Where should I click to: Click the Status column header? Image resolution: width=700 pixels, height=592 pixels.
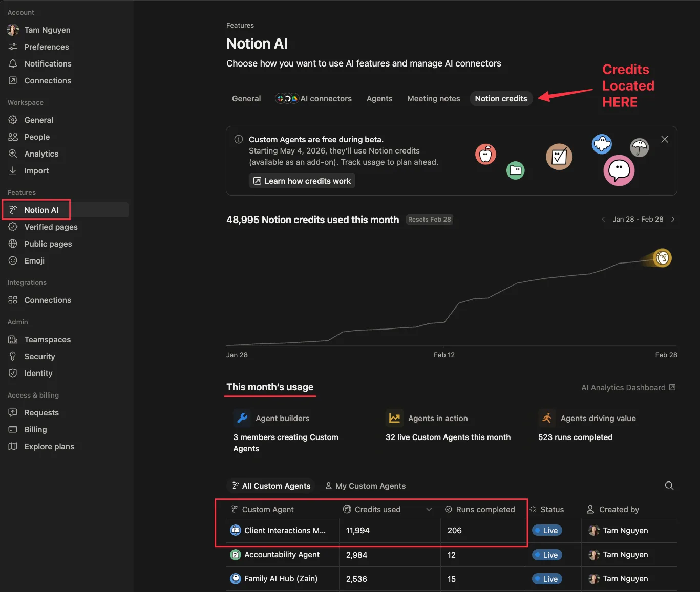pos(553,509)
